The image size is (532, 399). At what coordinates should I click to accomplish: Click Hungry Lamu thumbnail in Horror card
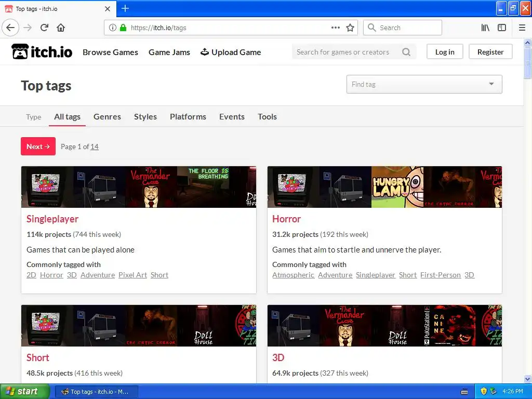[x=397, y=187]
